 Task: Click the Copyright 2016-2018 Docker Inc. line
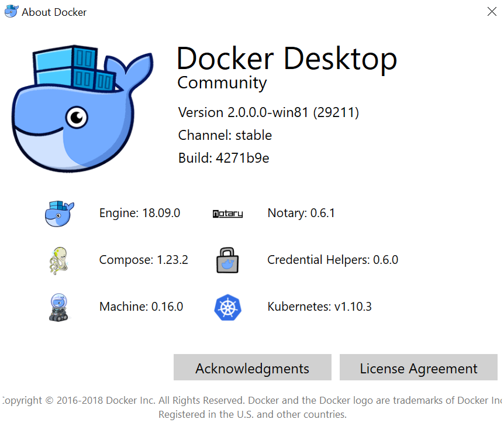point(252,400)
